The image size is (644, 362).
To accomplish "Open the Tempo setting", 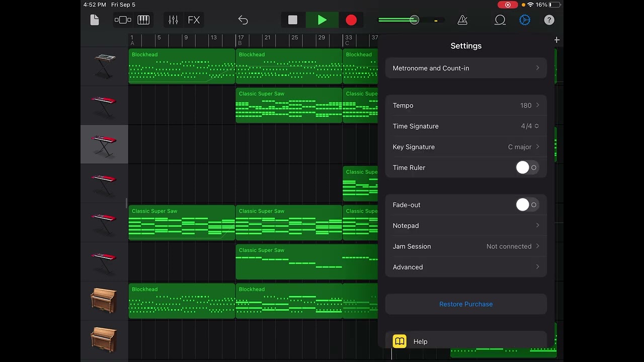I will (466, 105).
